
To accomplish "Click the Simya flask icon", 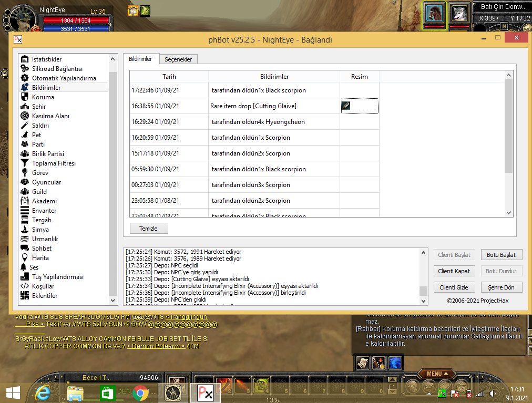I will [x=25, y=230].
